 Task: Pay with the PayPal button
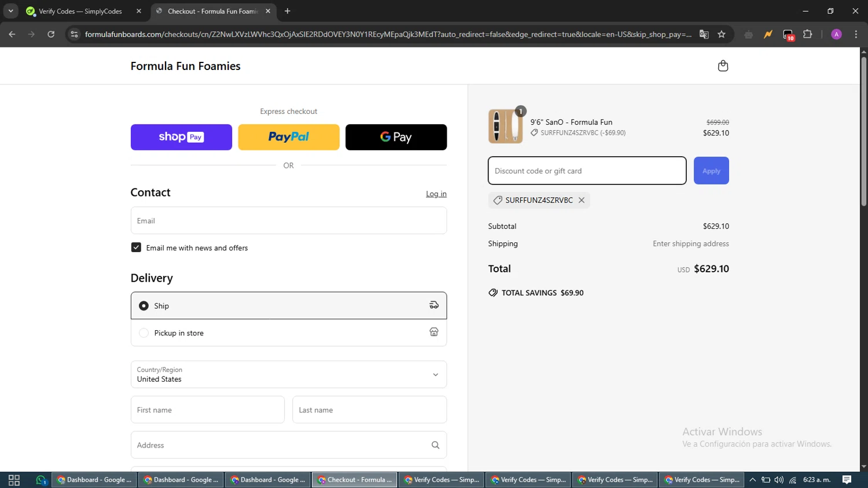click(x=289, y=137)
